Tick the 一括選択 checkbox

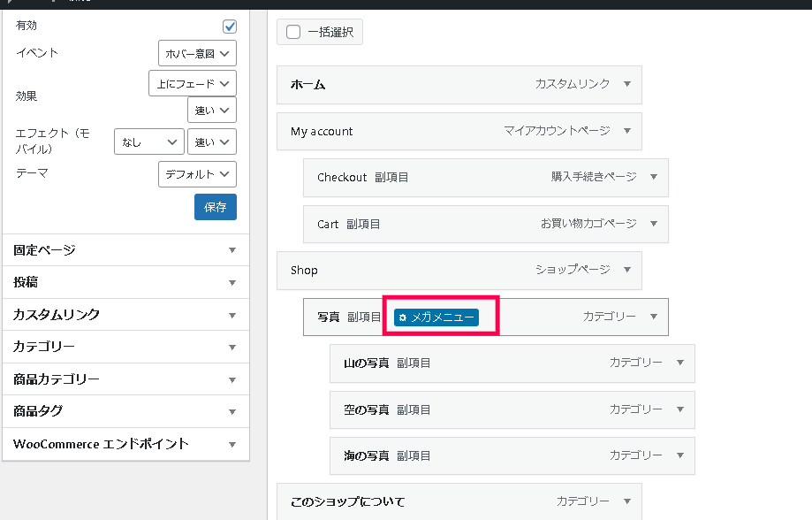293,32
